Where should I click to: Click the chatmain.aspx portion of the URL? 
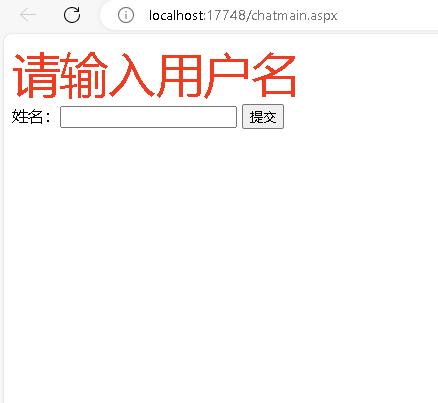coord(294,16)
